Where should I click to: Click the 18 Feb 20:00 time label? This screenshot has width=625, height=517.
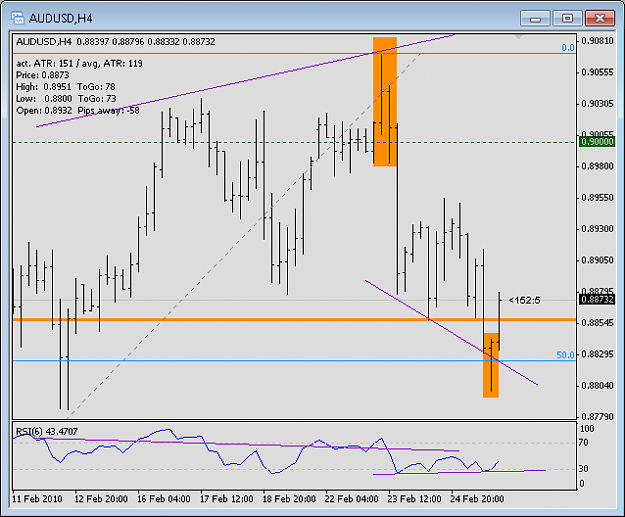289,499
